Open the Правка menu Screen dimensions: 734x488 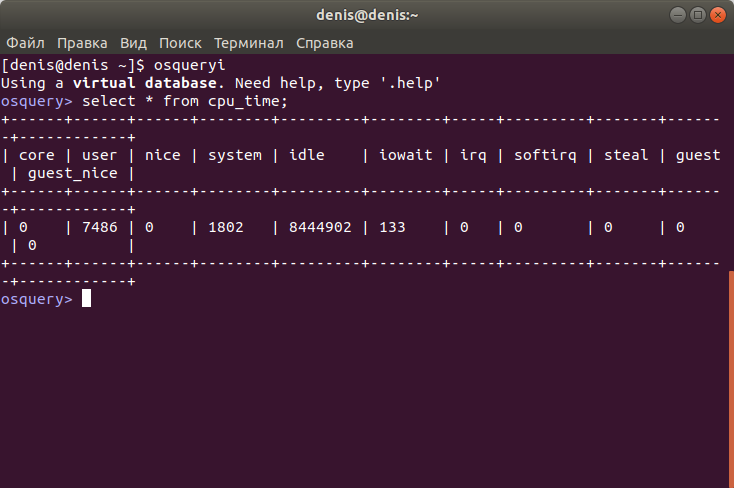82,43
